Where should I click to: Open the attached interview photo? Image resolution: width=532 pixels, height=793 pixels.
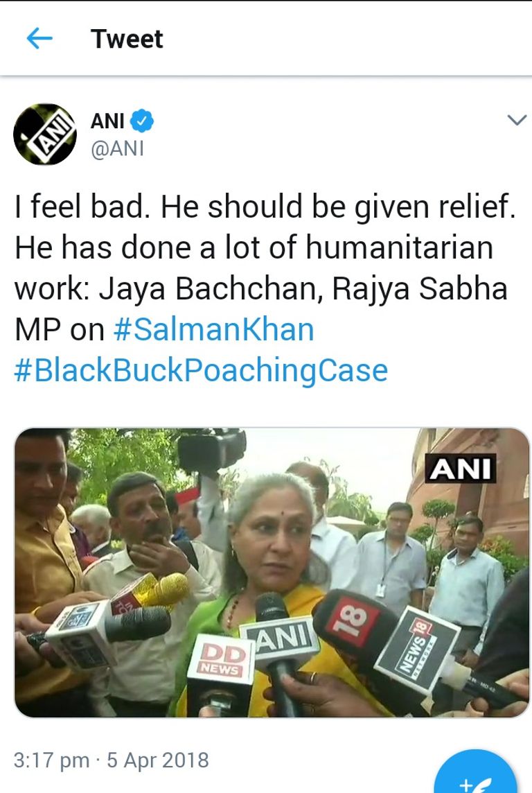(x=272, y=573)
